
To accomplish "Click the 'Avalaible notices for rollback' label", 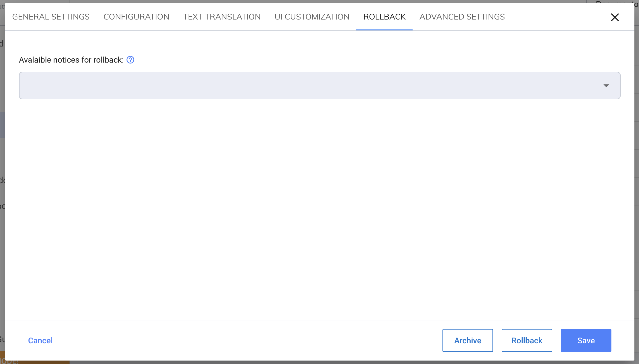I will (x=71, y=60).
